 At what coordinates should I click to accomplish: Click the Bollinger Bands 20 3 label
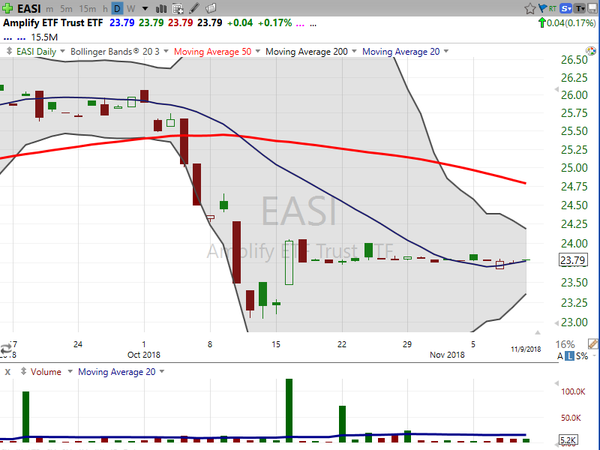115,51
